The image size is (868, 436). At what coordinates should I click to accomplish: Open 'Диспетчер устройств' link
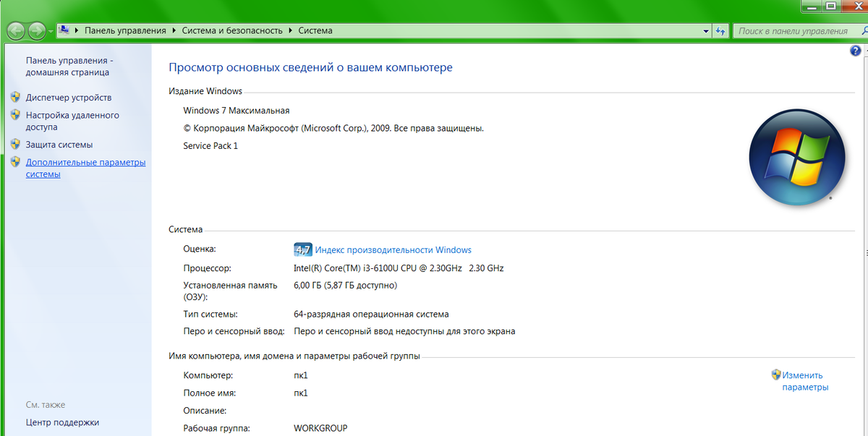coord(69,97)
